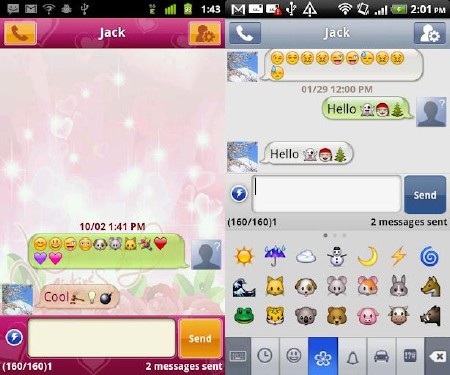
Task: Switch to the recent emojis clock tab
Action: [x=265, y=356]
